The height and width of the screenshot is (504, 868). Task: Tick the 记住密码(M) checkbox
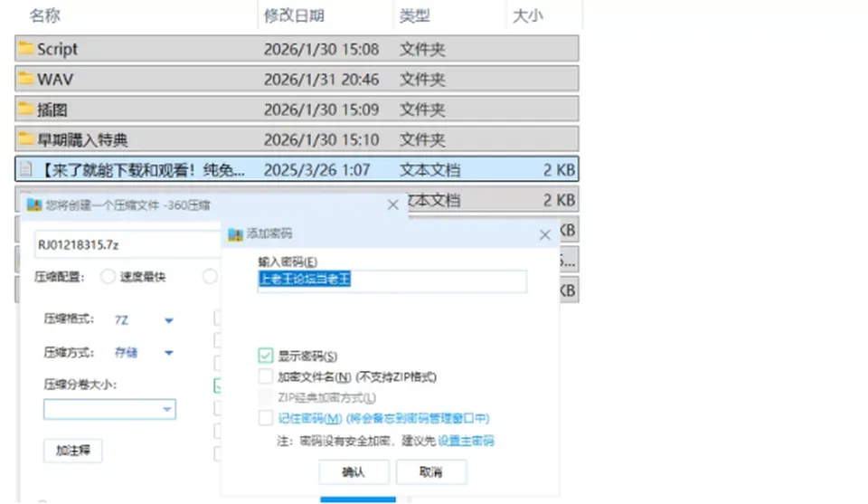pos(266,418)
